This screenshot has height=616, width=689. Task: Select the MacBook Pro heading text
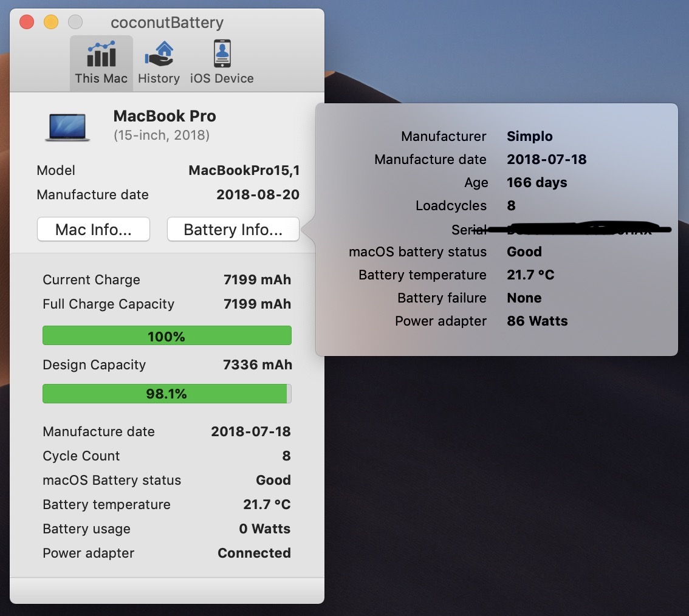(165, 116)
